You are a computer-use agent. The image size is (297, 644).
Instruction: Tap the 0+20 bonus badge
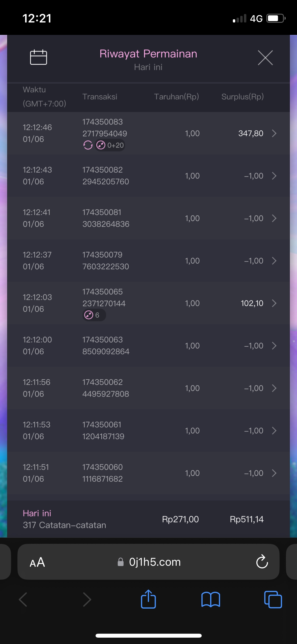(x=110, y=145)
